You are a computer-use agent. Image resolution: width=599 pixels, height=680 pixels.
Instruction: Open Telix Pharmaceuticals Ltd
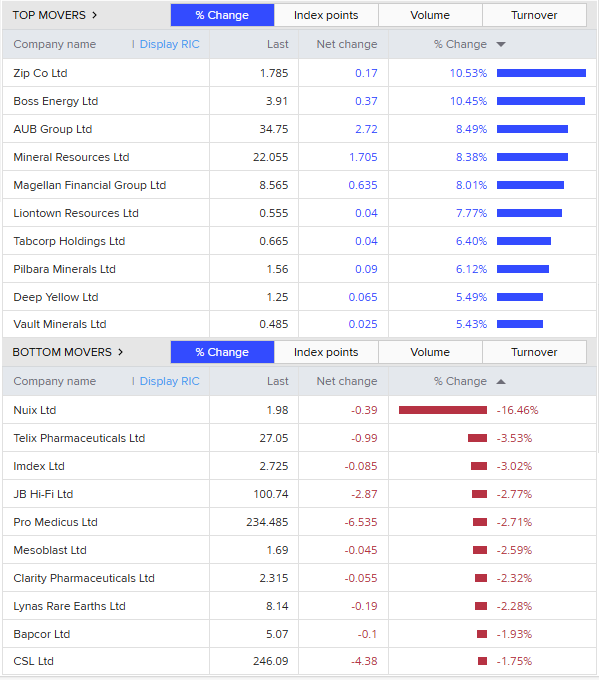[x=79, y=438]
